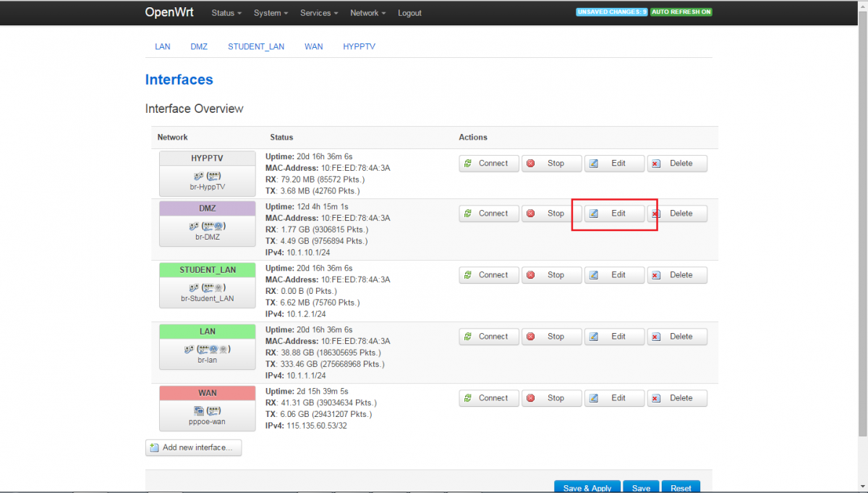
Task: Click the br-lan bridge device icon
Action: (208, 349)
